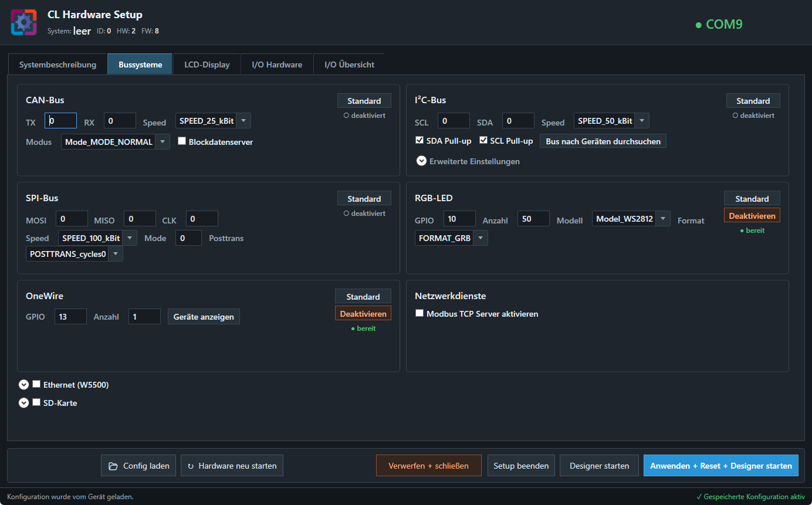Expand the SD-Karte chevron icon
812x505 pixels.
[x=23, y=403]
